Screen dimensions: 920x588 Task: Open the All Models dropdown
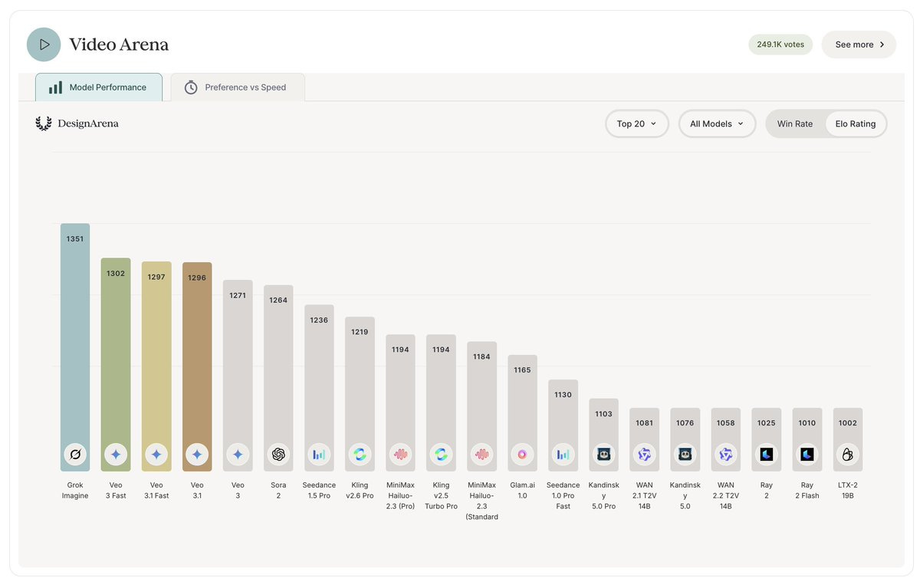717,123
